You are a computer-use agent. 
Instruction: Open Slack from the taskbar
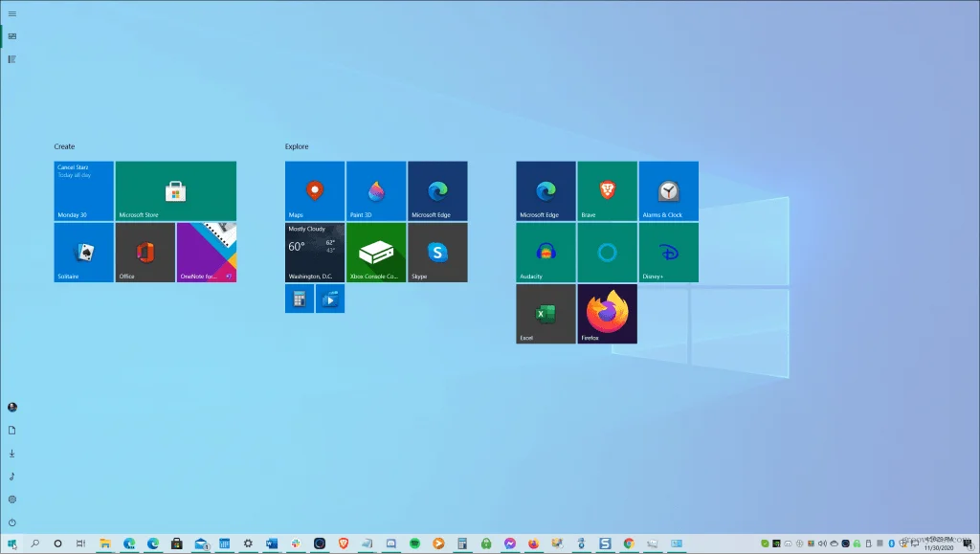pos(296,544)
